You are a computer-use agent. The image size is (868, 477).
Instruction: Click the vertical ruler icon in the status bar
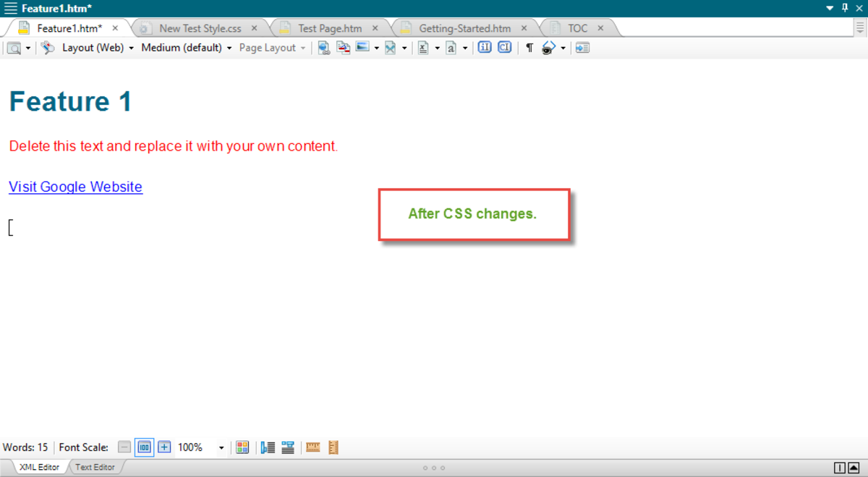[x=332, y=447]
